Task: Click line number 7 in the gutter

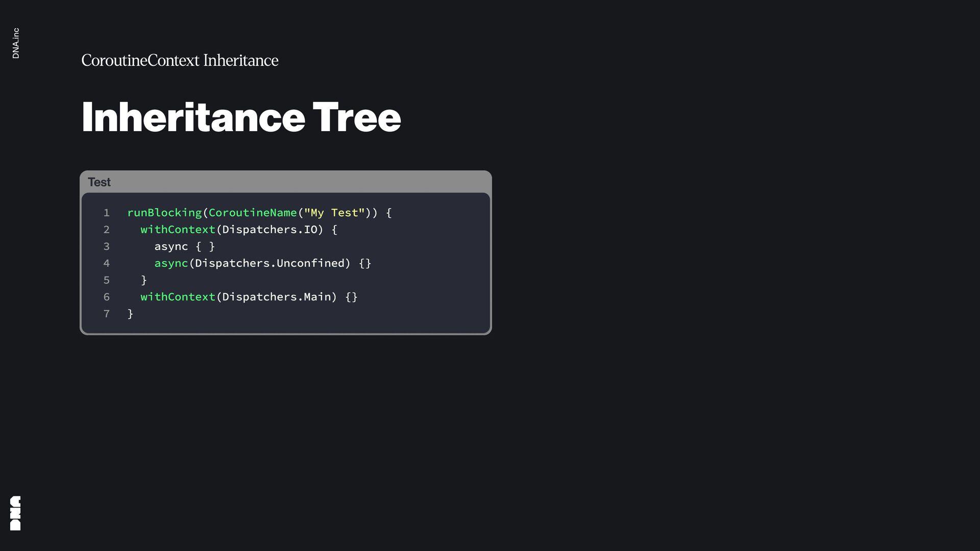Action: [106, 314]
